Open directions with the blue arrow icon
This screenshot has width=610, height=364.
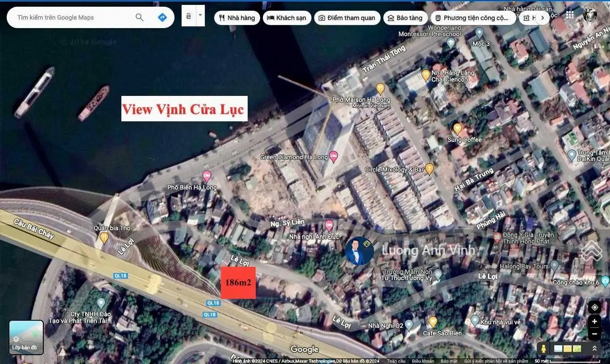pos(162,17)
